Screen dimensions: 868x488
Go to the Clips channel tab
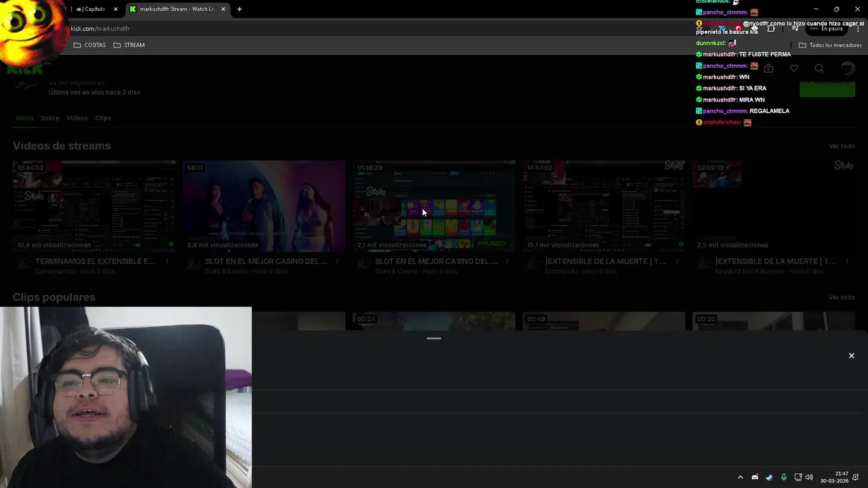[x=103, y=118]
